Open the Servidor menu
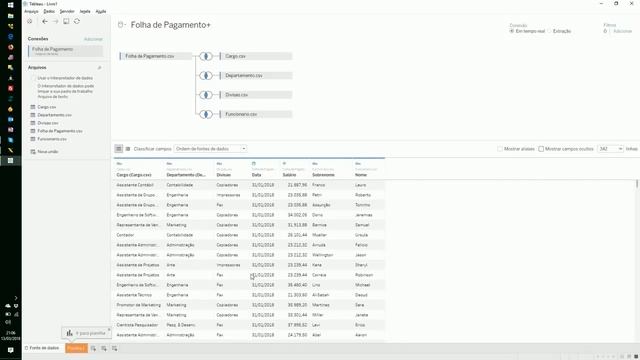640x360 pixels. click(67, 11)
